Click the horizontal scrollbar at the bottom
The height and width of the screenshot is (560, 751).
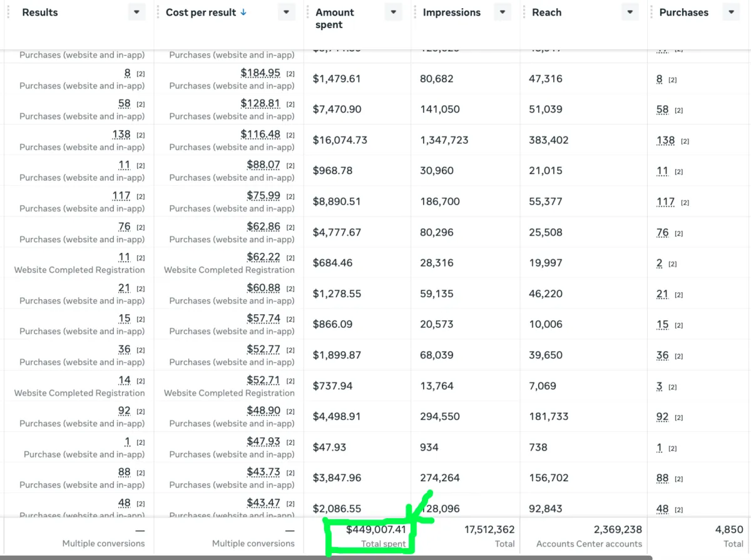click(x=325, y=557)
